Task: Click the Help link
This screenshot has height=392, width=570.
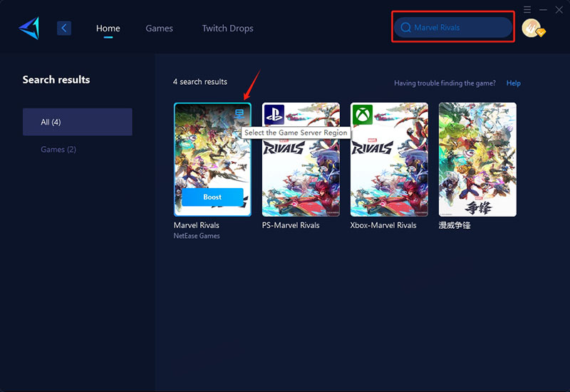Action: (x=513, y=83)
